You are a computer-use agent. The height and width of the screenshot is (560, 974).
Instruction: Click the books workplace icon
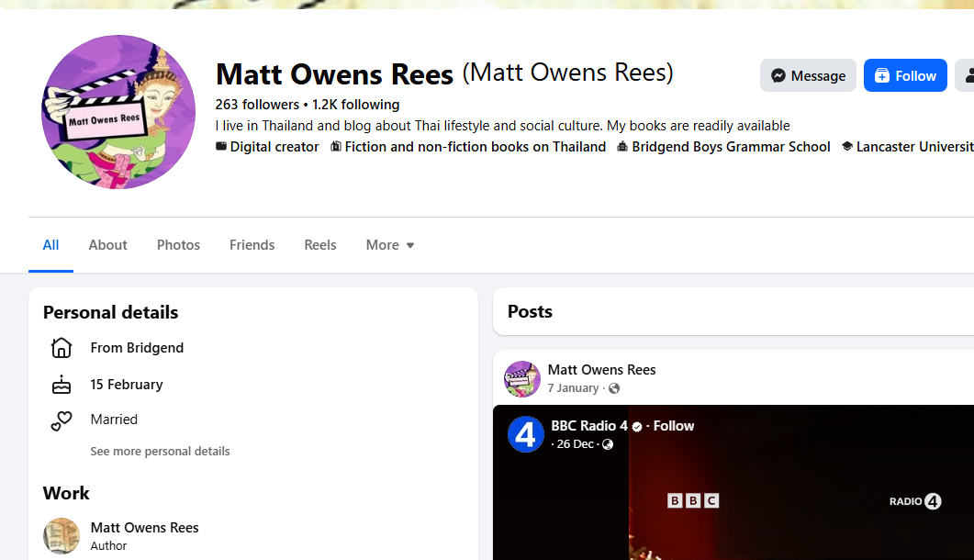point(335,147)
